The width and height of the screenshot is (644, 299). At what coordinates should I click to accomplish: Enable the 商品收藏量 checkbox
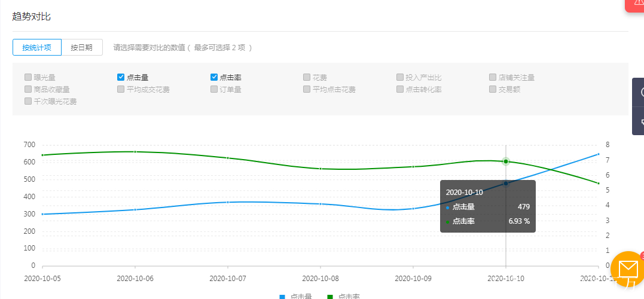coord(28,89)
